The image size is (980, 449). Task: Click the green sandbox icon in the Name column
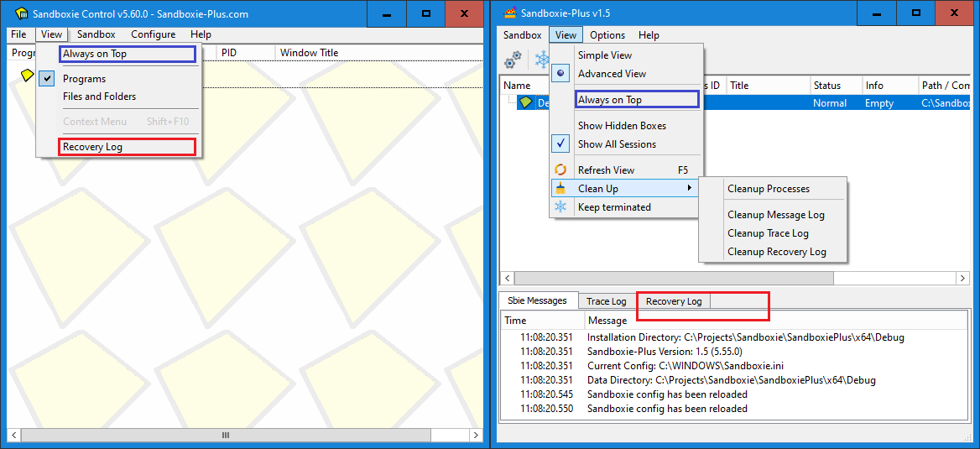(x=525, y=103)
